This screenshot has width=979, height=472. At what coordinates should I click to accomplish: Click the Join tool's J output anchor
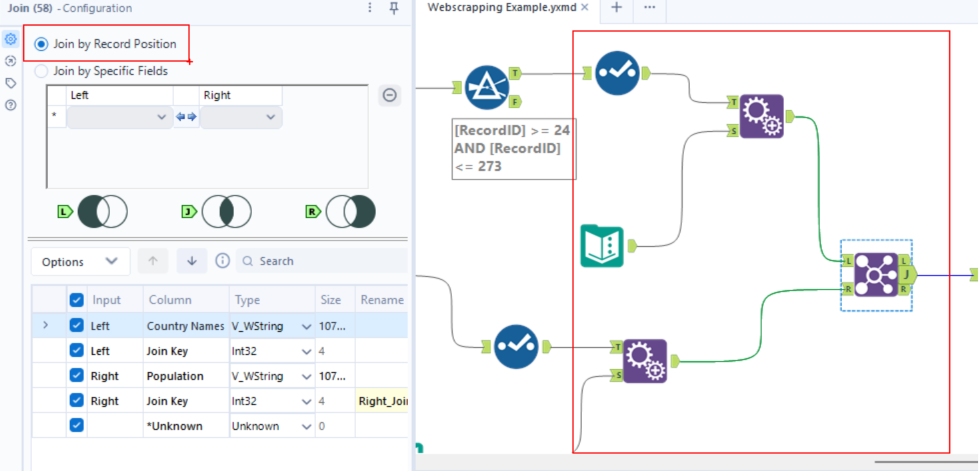tap(907, 274)
